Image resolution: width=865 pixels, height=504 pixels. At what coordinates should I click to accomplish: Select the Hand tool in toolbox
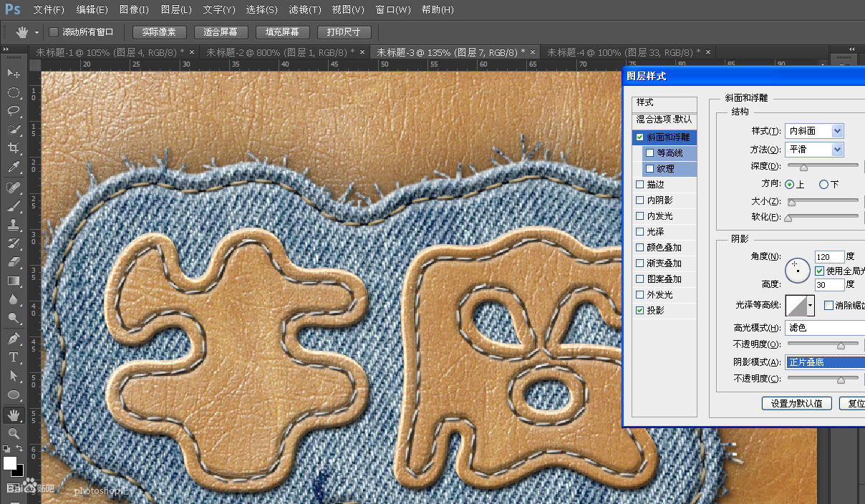tap(13, 415)
